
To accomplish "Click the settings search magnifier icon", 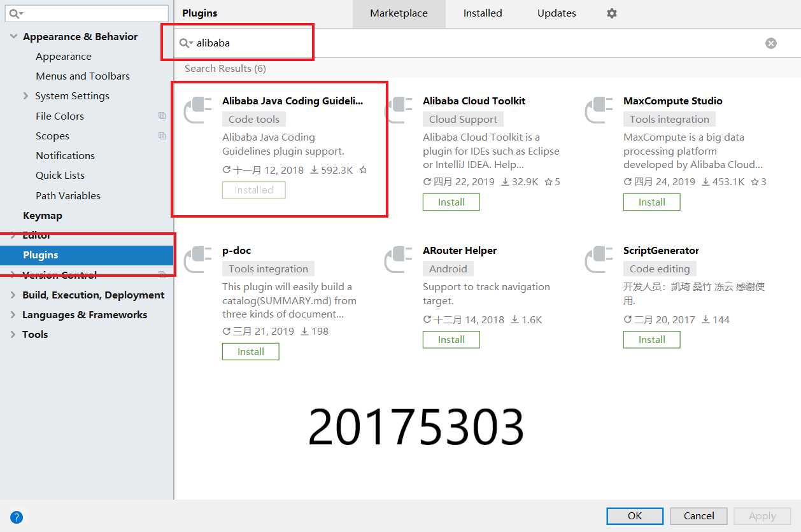I will (16, 13).
